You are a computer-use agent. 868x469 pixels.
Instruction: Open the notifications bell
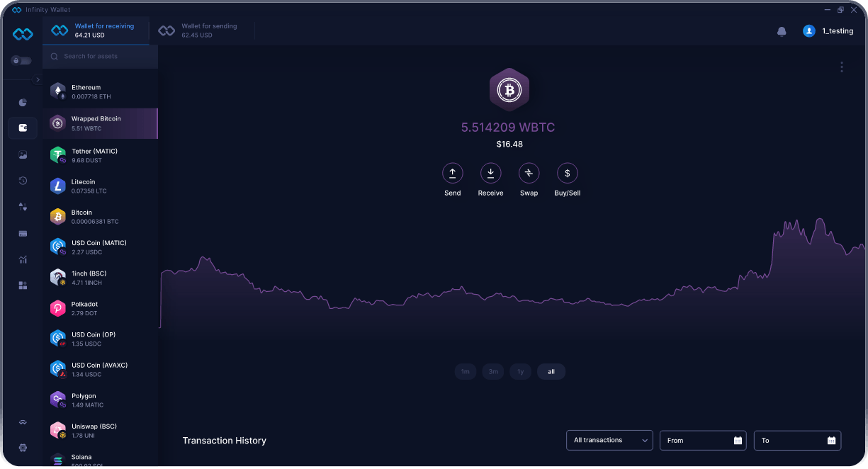(782, 31)
